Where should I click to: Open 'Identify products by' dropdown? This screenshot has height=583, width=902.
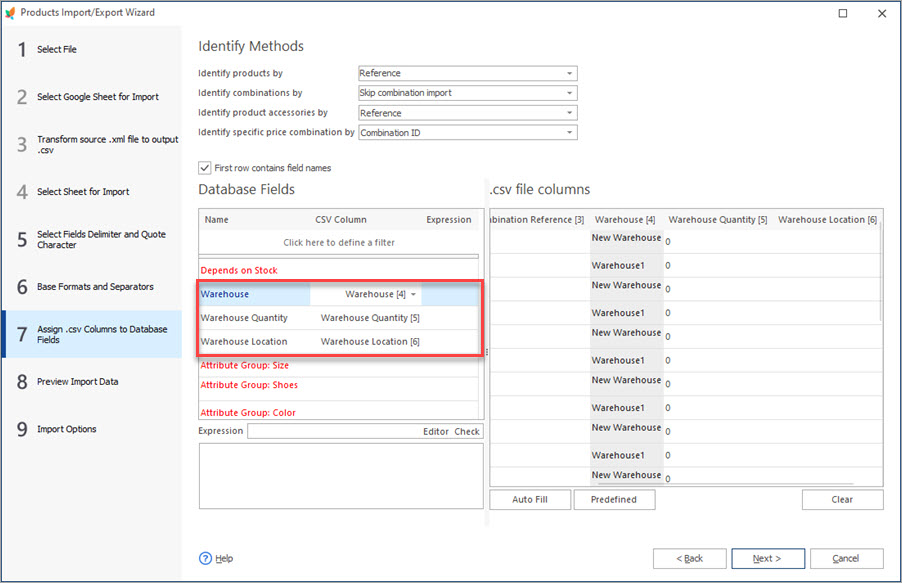click(570, 73)
